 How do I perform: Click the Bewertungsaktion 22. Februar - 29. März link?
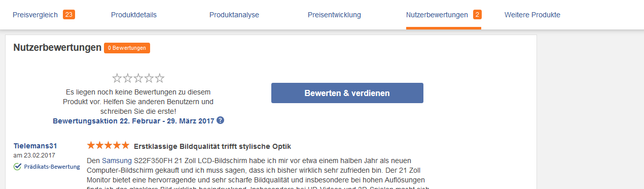pos(133,121)
